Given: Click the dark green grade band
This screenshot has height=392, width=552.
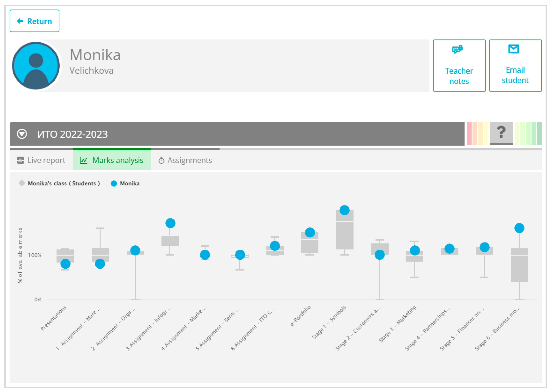Looking at the screenshot, I should pyautogui.click(x=539, y=133).
